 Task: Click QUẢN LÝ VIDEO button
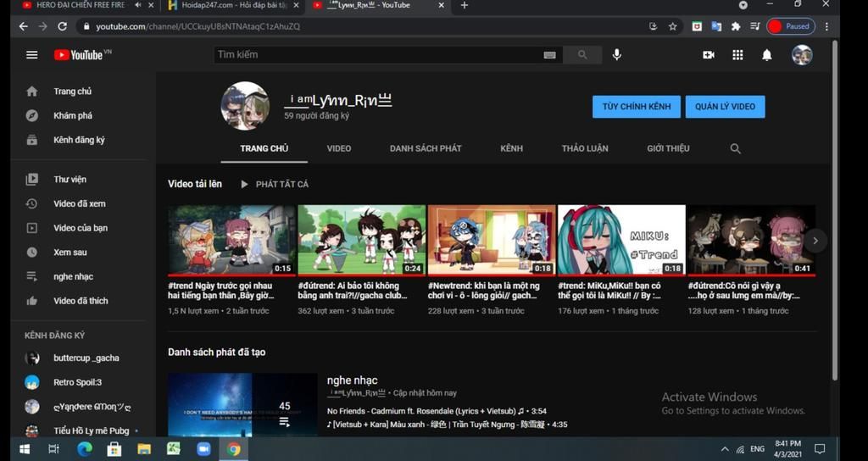[726, 107]
